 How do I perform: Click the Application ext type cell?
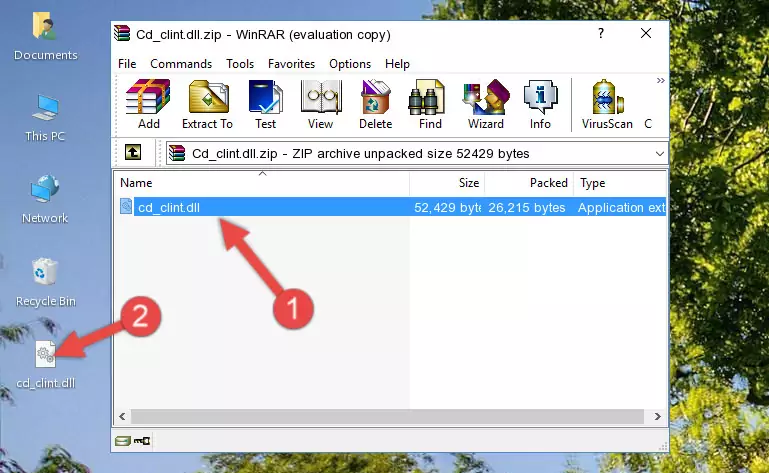pyautogui.click(x=621, y=208)
